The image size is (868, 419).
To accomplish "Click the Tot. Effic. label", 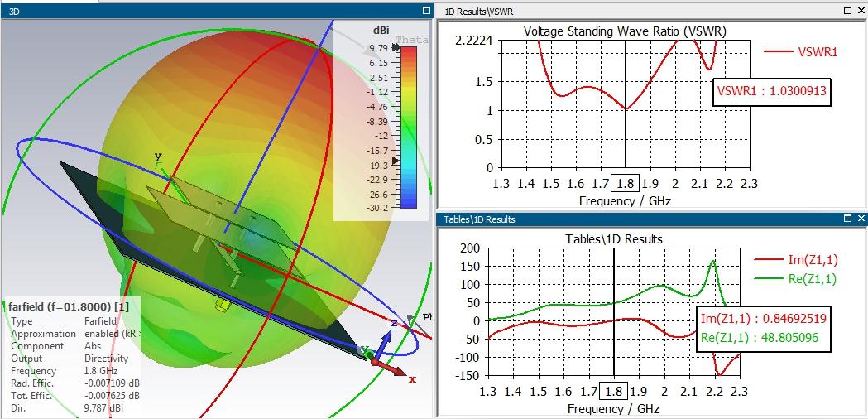I will point(31,396).
